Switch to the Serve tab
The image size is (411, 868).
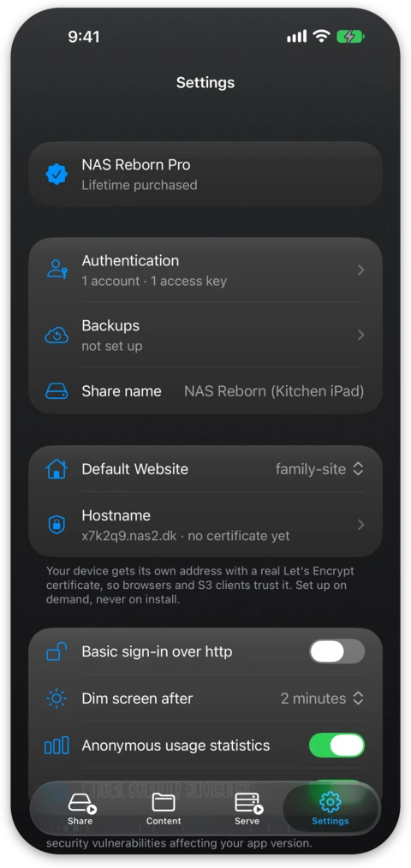pyautogui.click(x=247, y=809)
